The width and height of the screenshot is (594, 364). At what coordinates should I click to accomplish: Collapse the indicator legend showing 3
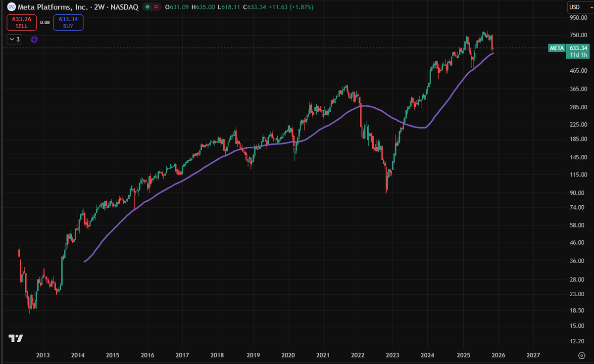tap(14, 39)
